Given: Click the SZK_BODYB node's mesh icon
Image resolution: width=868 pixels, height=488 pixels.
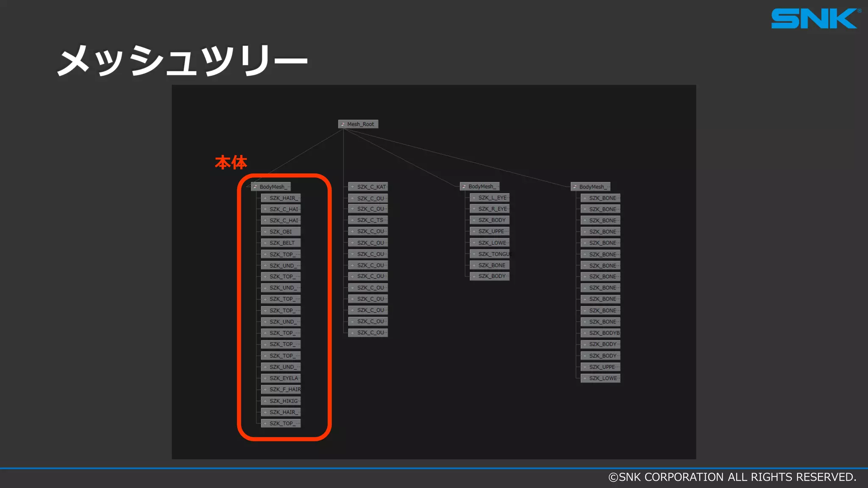Looking at the screenshot, I should 585,333.
